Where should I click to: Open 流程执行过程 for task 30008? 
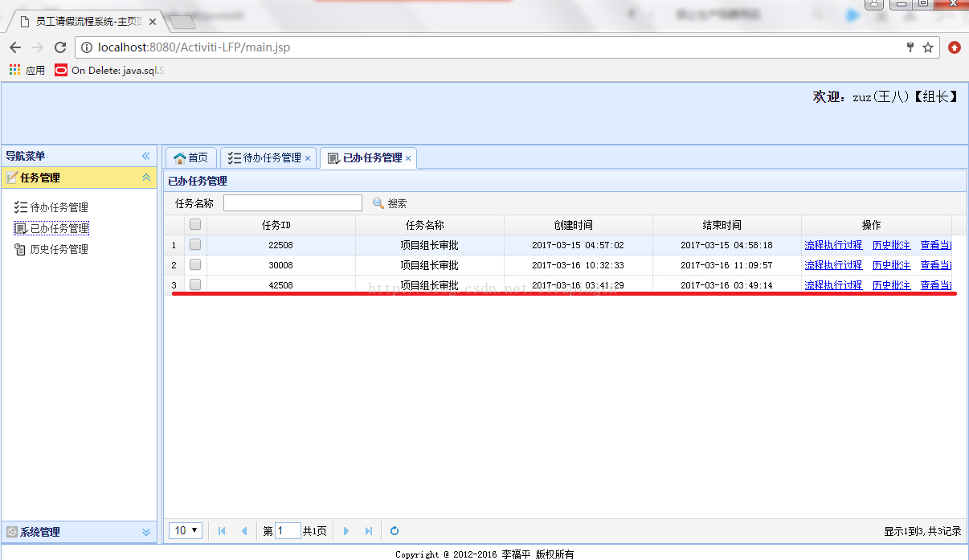pos(833,265)
